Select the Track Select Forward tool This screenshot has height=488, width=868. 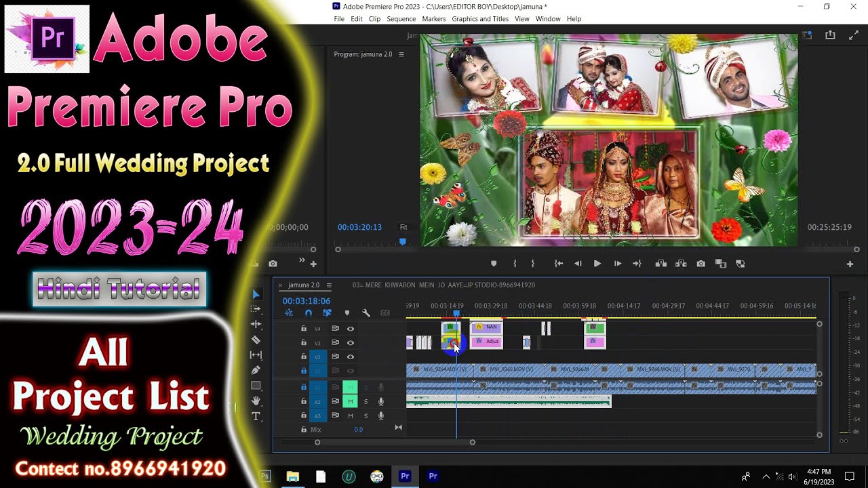[256, 309]
